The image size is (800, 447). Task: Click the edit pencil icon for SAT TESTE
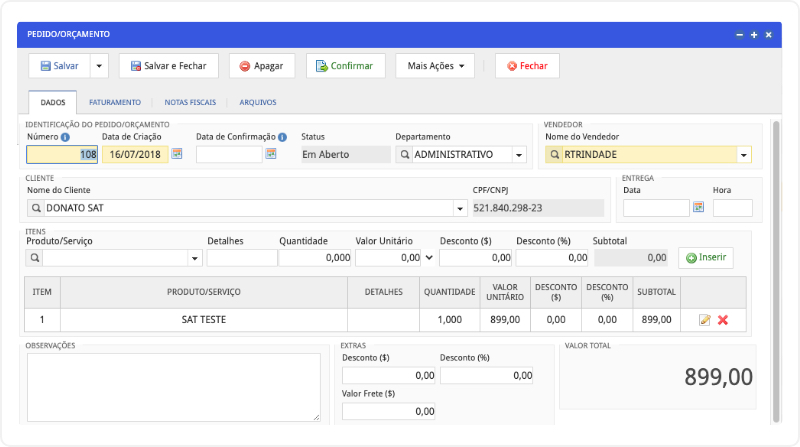click(x=705, y=320)
